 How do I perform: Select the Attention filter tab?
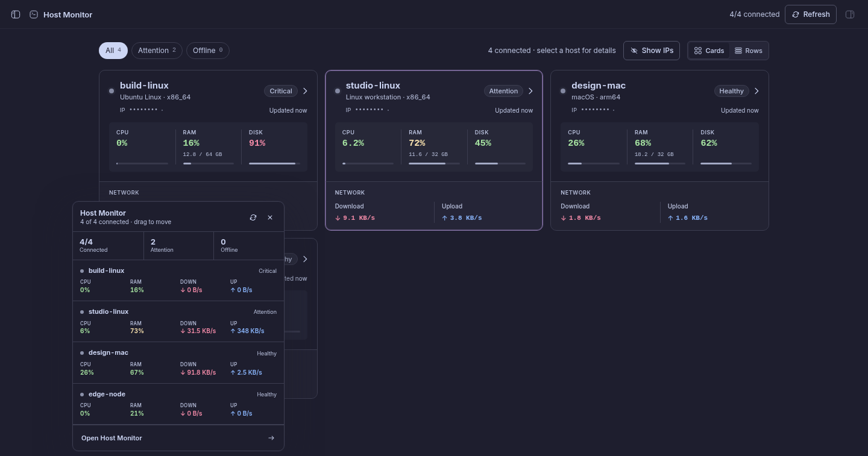tap(157, 51)
